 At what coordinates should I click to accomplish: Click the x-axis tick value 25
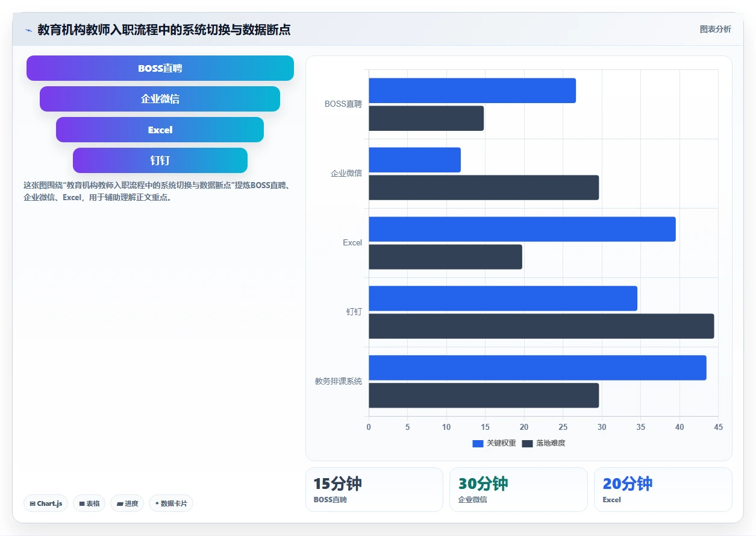point(563,427)
